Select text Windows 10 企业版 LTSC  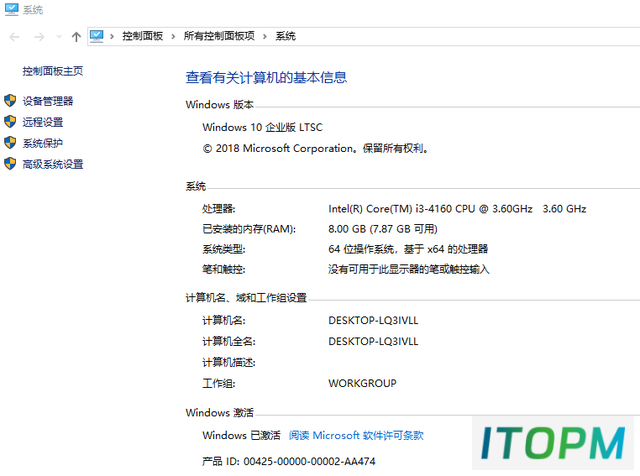coord(262,127)
